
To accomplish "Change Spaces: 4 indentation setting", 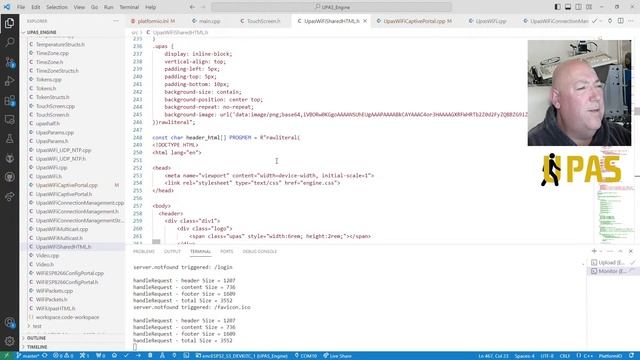I will (x=524, y=356).
